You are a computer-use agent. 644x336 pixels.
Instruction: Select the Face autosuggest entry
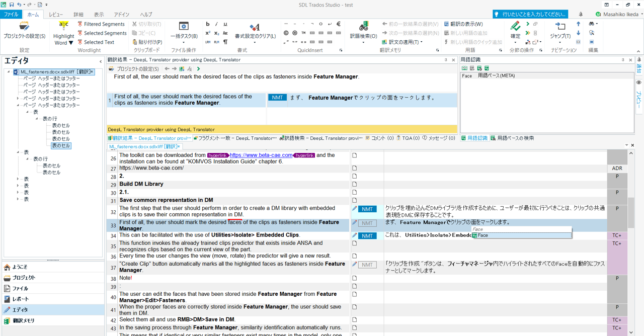[x=521, y=235]
